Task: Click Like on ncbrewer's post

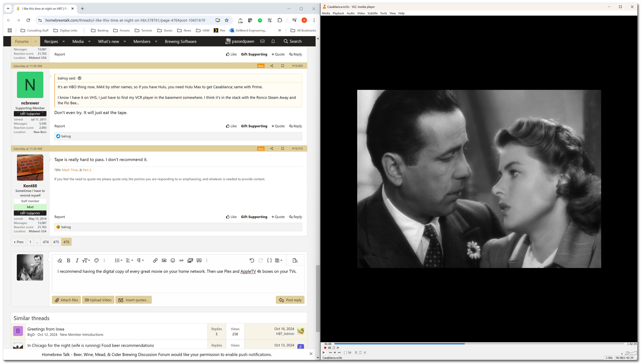Action: 231,126
